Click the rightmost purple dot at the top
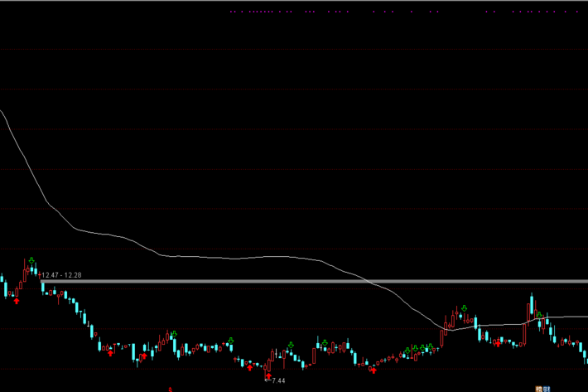Viewport: 588px width, 392px height. (x=577, y=12)
